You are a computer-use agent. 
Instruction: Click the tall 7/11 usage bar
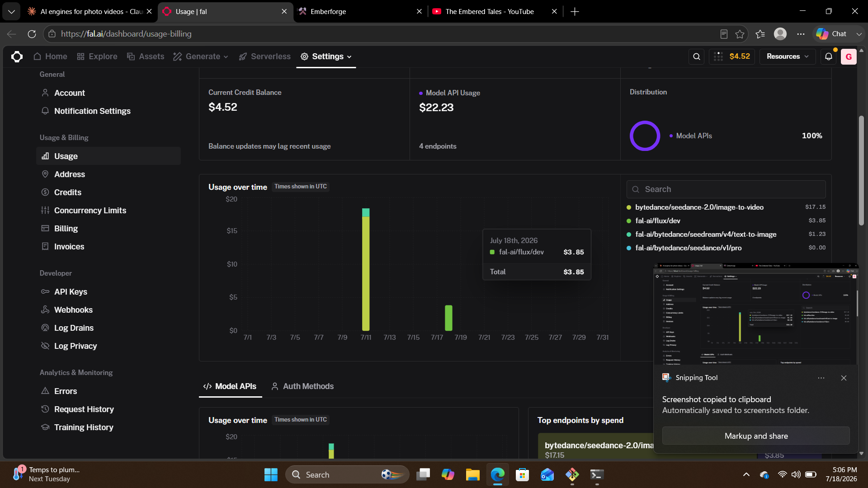pos(366,270)
